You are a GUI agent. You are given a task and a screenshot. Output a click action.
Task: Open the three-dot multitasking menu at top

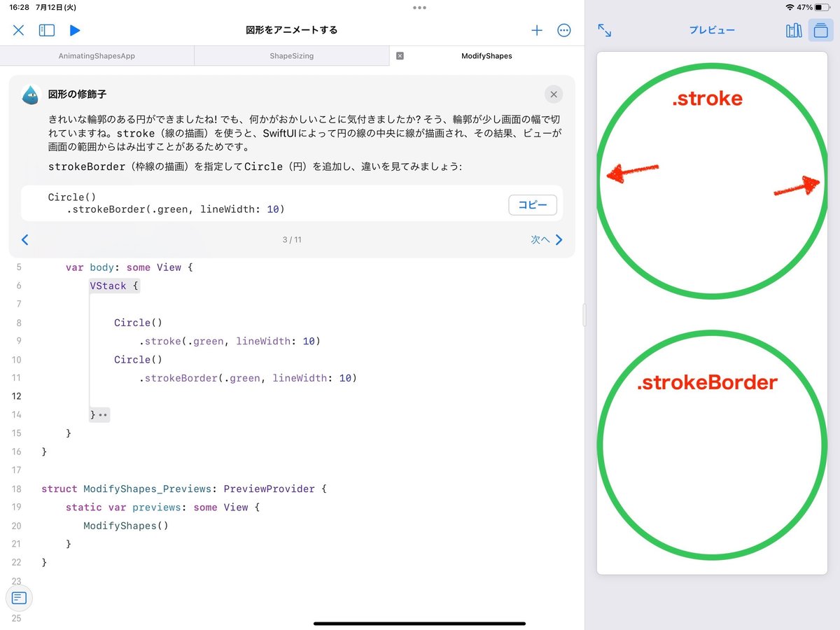point(419,8)
